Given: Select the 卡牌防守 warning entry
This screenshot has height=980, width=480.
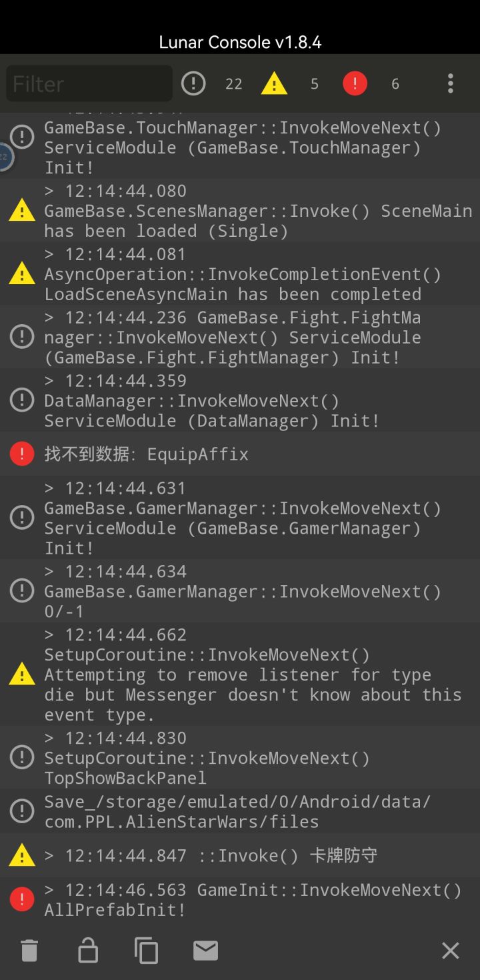Looking at the screenshot, I should click(240, 855).
